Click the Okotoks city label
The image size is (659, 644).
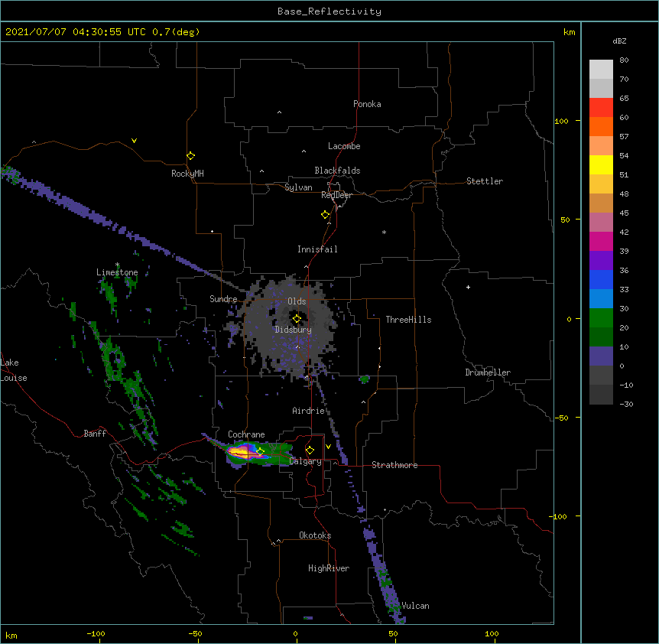pyautogui.click(x=315, y=535)
